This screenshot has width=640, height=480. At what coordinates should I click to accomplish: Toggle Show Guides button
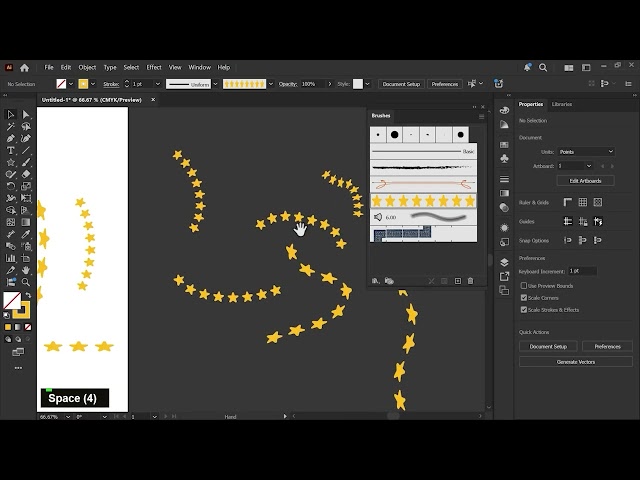click(567, 221)
